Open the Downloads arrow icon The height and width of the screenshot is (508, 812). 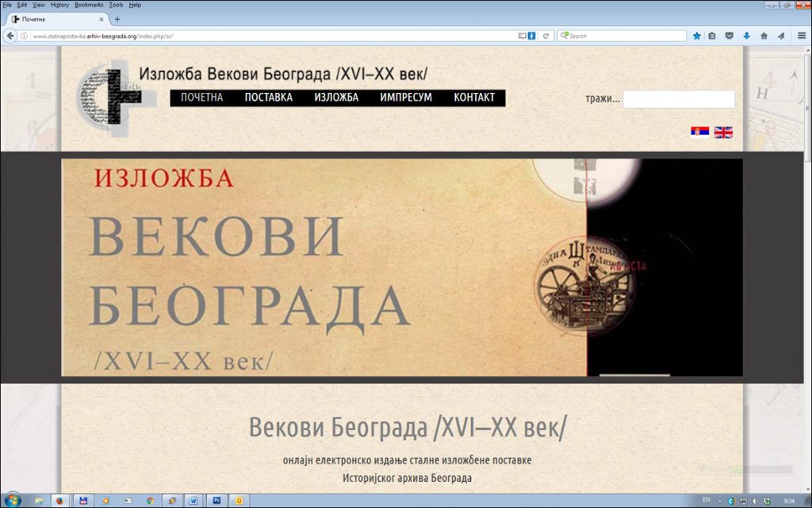tap(746, 36)
